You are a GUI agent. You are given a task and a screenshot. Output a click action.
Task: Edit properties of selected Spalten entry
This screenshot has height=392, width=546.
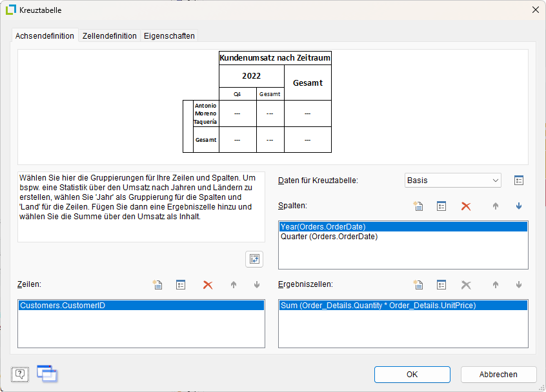point(441,206)
